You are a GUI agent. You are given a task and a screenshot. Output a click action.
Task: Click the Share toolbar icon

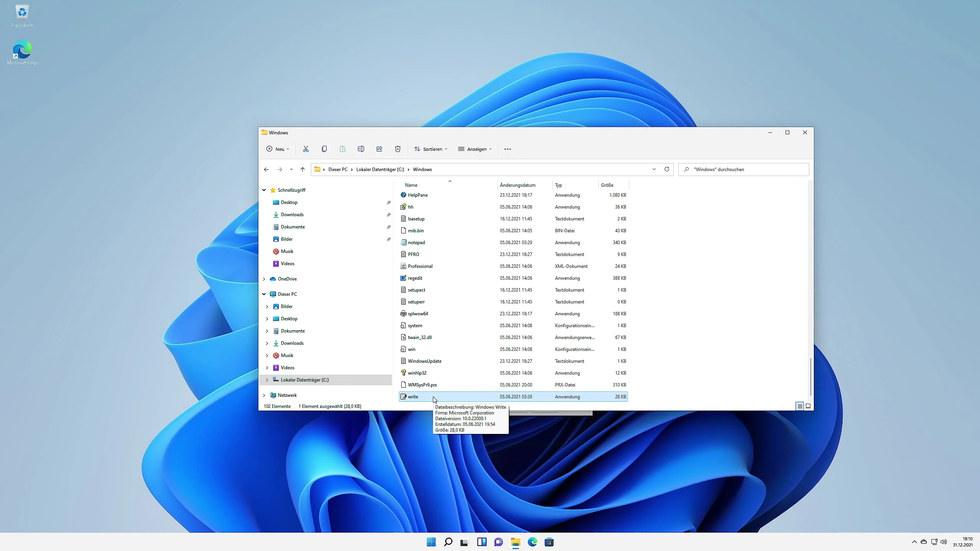point(379,149)
